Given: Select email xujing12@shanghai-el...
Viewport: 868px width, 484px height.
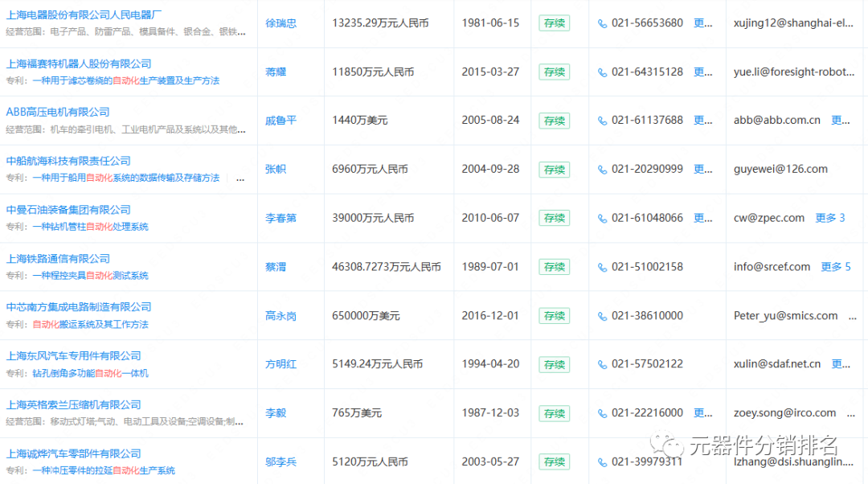Looking at the screenshot, I should [793, 23].
